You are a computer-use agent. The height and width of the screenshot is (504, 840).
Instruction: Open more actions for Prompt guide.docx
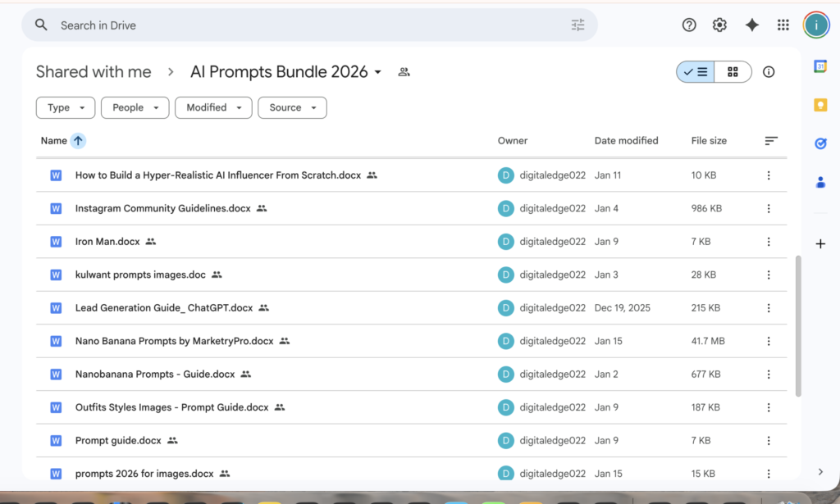(769, 441)
